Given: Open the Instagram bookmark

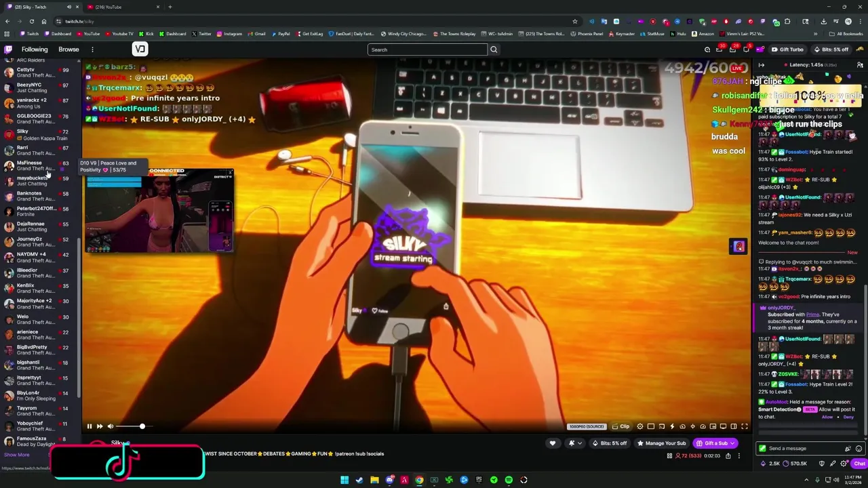Looking at the screenshot, I should [x=230, y=34].
